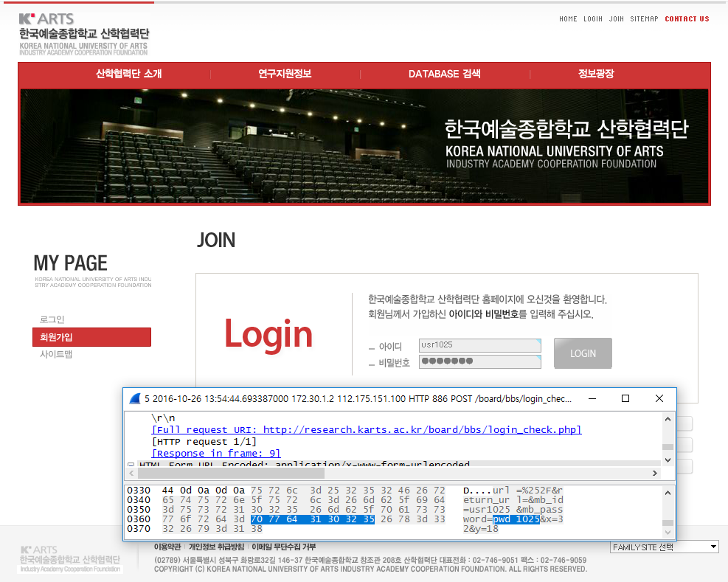Follow the Response in frame: 9 link

point(216,454)
